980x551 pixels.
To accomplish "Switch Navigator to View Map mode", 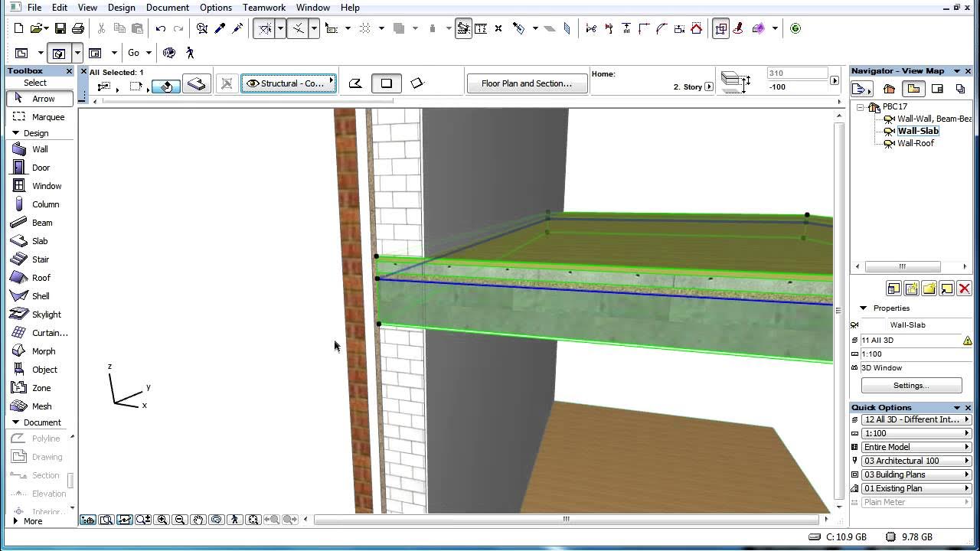I will click(x=913, y=89).
